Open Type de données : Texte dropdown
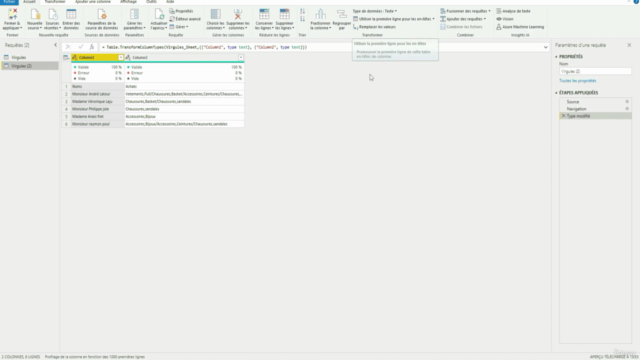The width and height of the screenshot is (640, 360). click(375, 11)
